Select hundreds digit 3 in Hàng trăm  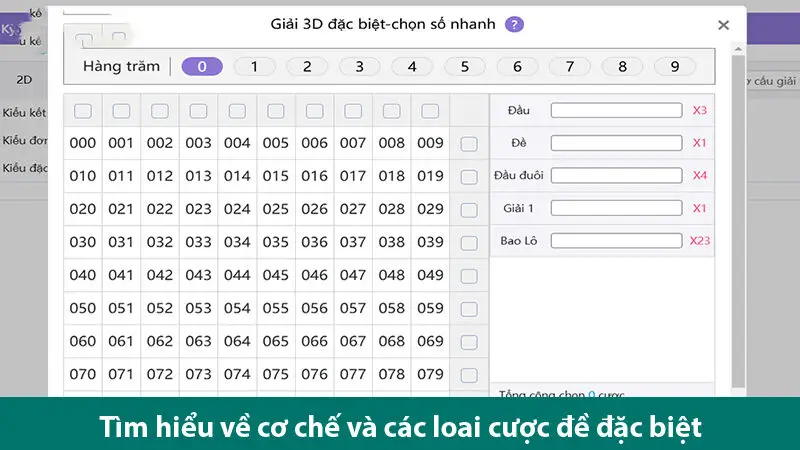pos(360,67)
